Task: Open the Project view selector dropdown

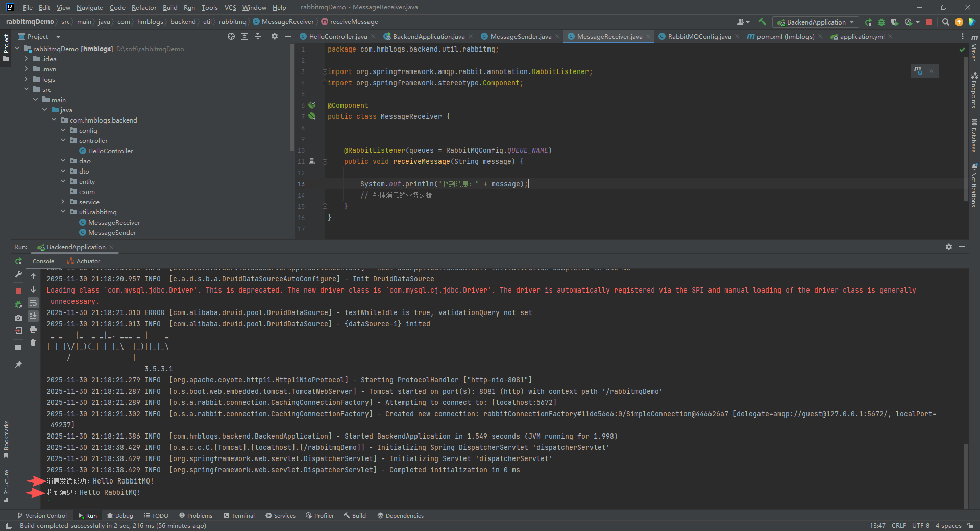Action: [x=39, y=36]
